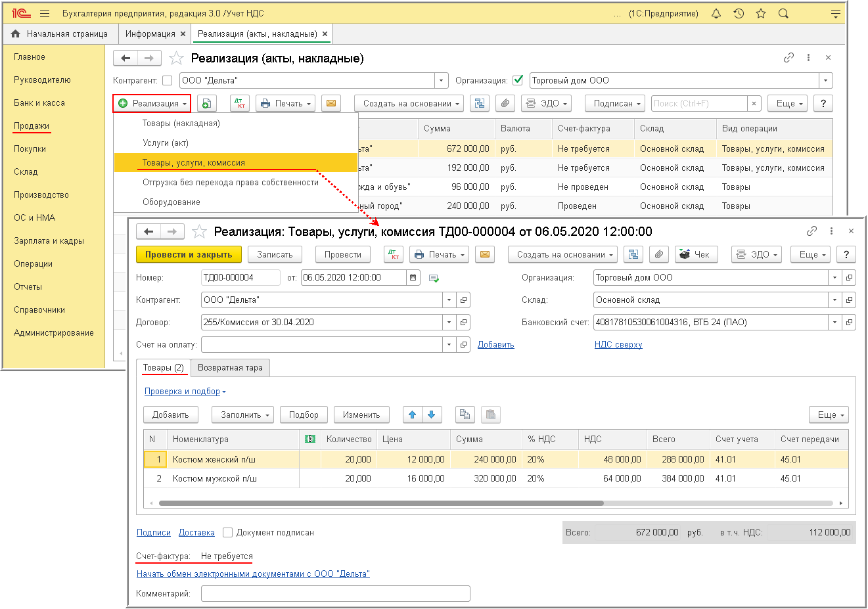Screen dimensions: 868x609
Task: Send document by email envelope icon
Action: pos(485,254)
